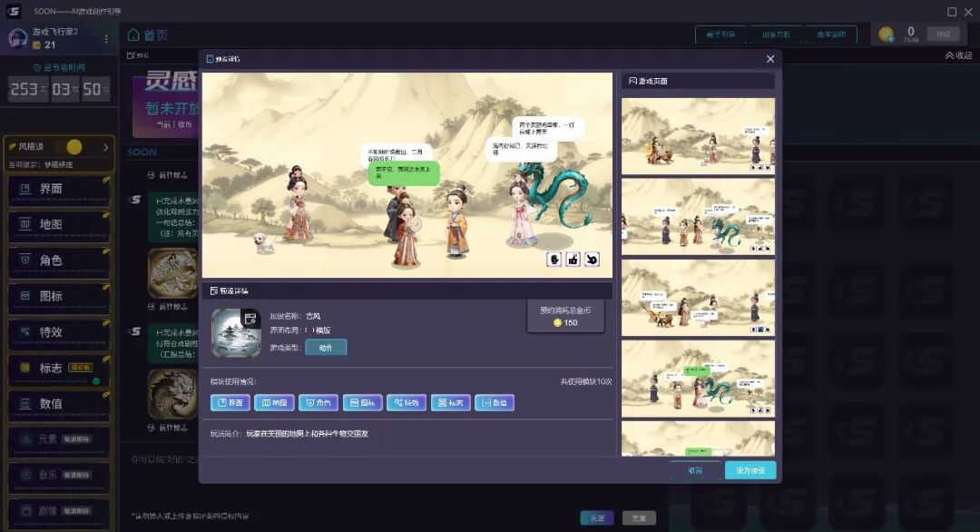Click the 设为预设 button
The image size is (980, 532).
click(x=750, y=471)
